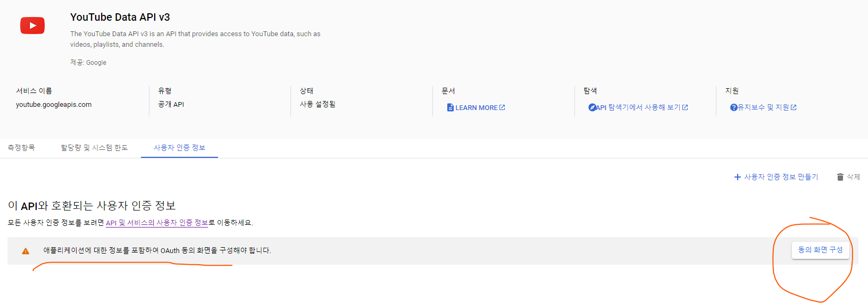Click 사용자 인증 정보 만들기 button

(x=776, y=177)
